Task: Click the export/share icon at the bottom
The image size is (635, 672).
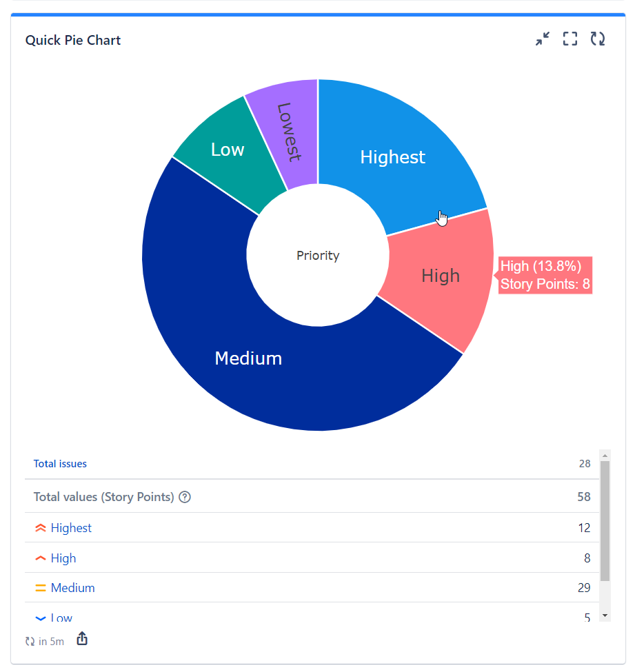Action: (81, 639)
